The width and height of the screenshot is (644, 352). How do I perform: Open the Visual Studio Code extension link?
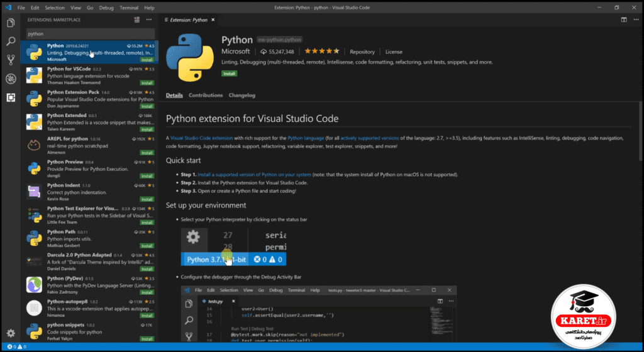[x=202, y=138]
